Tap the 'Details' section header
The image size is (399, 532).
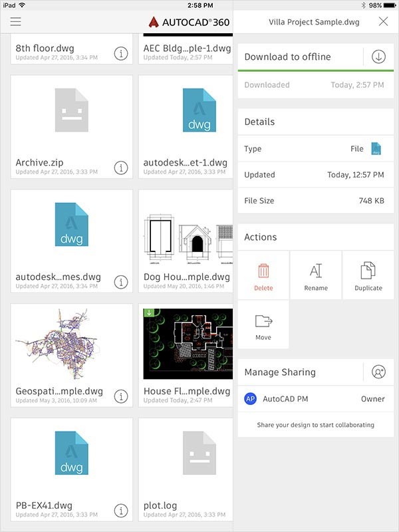point(259,122)
